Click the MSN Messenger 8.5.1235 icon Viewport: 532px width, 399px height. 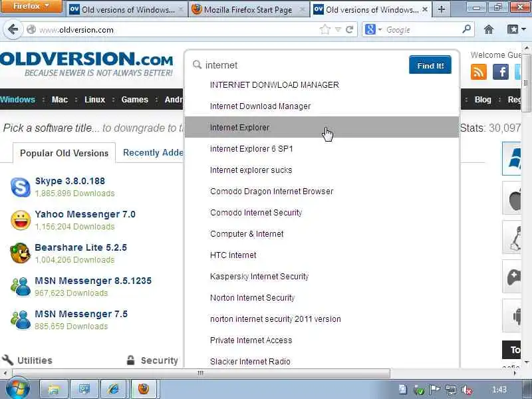click(21, 287)
